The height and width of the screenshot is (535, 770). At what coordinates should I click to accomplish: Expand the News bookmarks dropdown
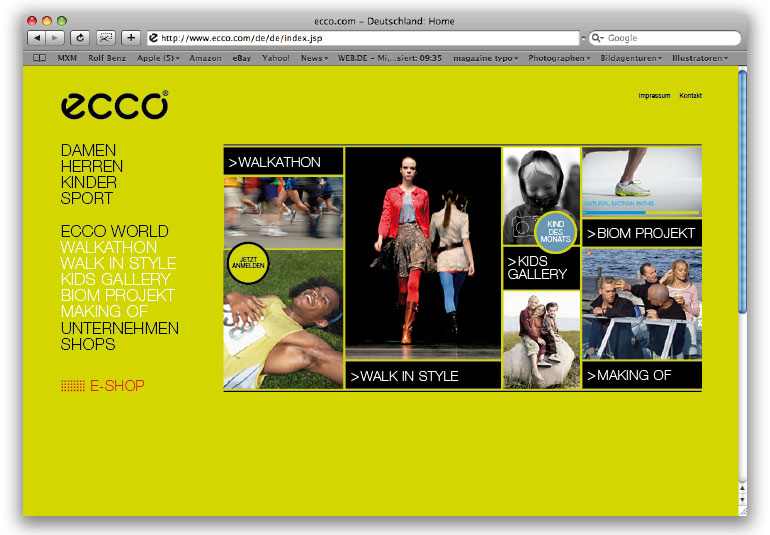(x=314, y=58)
